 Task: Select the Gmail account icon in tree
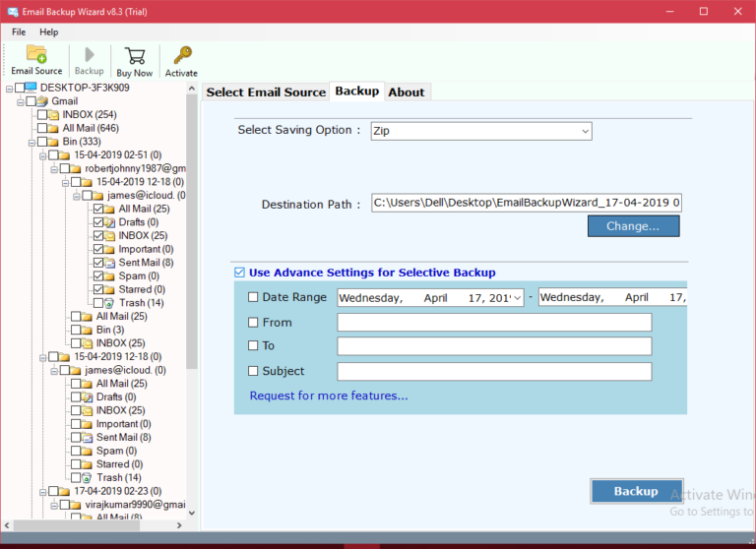coord(42,101)
